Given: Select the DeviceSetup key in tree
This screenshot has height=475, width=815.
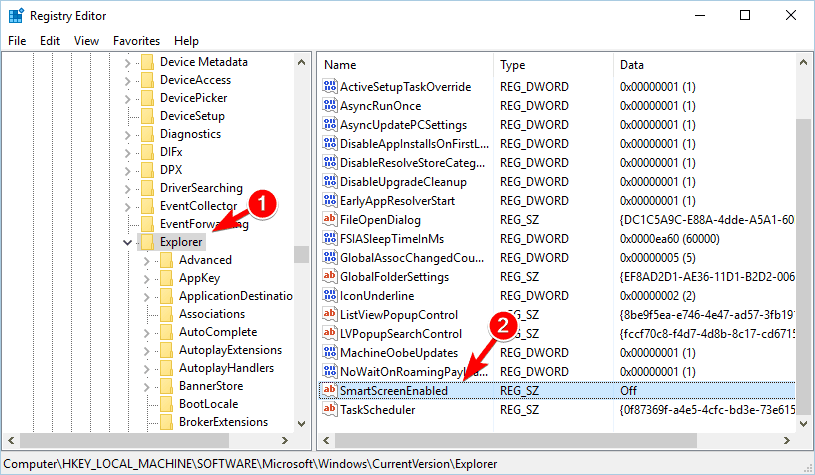Looking at the screenshot, I should 192,116.
